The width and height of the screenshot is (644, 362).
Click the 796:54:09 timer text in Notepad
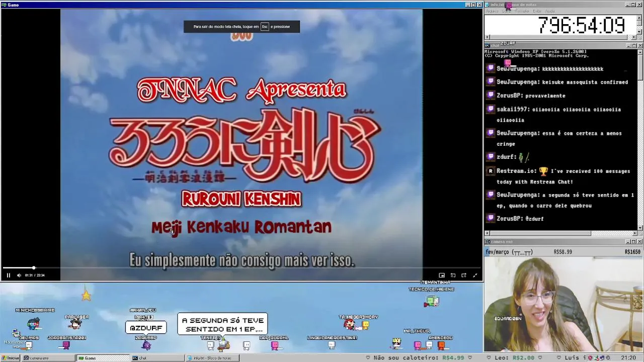(582, 25)
